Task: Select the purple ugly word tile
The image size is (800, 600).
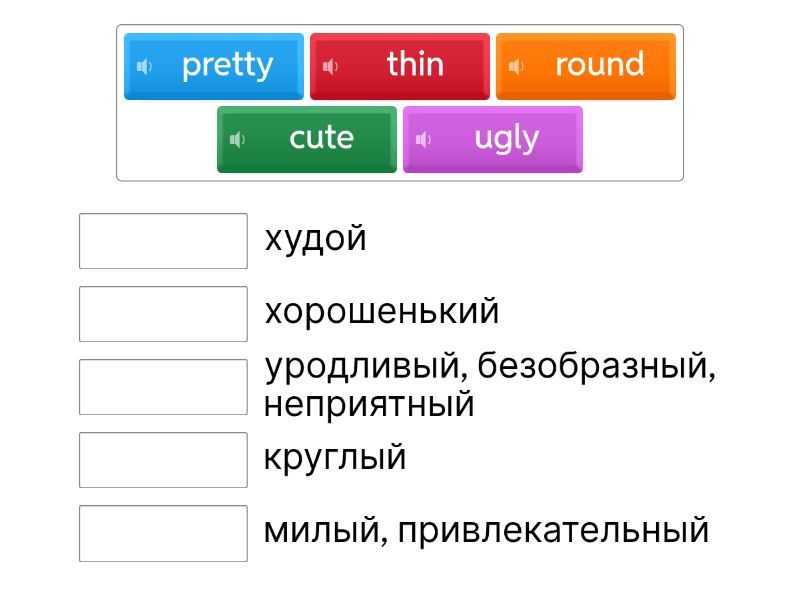Action: pos(506,138)
